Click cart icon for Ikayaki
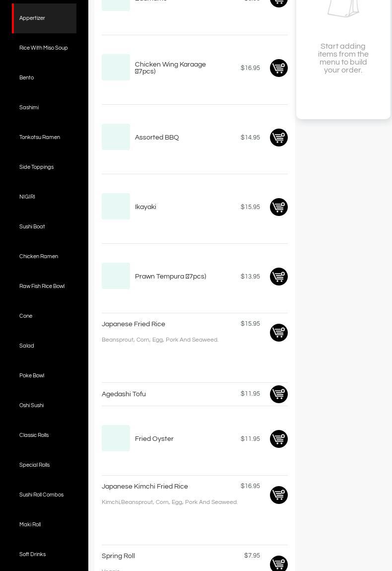Screen dimensions: 392x571 (x=278, y=207)
